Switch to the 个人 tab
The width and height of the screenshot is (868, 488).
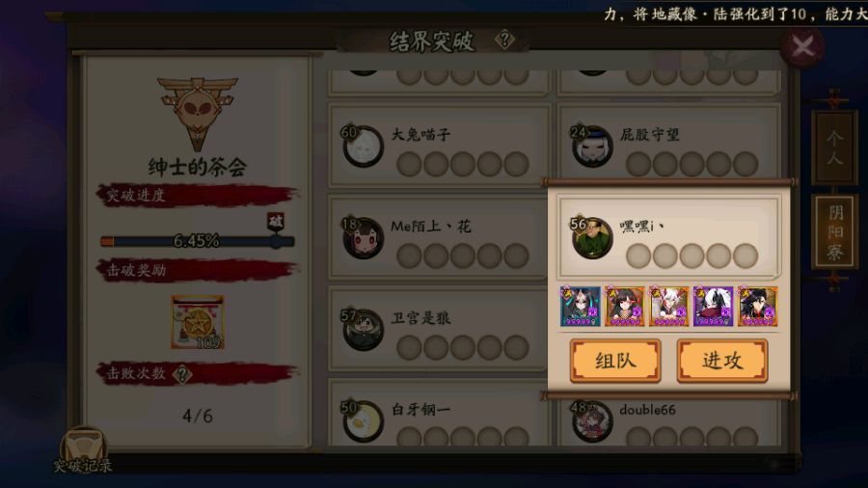click(835, 148)
